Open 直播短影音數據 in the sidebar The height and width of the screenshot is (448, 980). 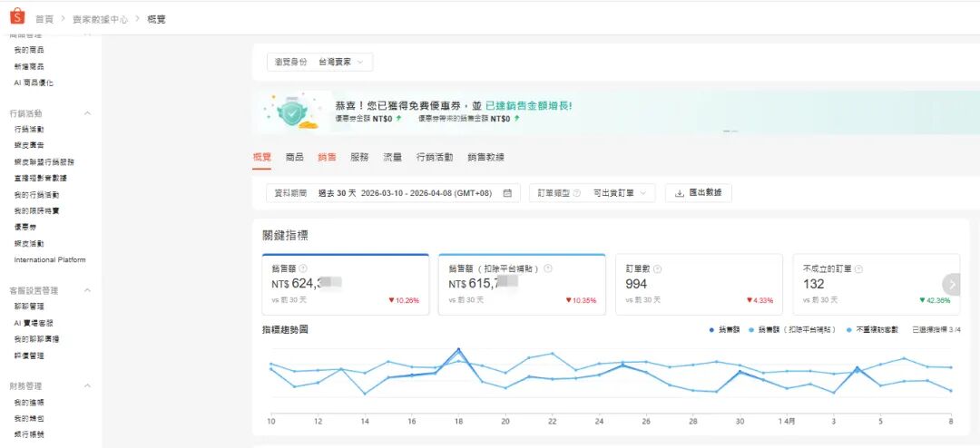(x=41, y=178)
